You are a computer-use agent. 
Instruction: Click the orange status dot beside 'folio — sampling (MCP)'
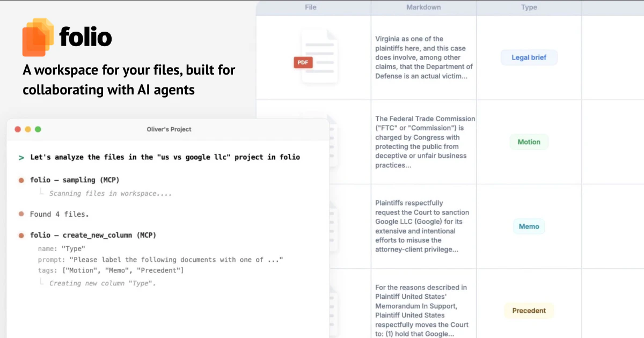tap(20, 180)
